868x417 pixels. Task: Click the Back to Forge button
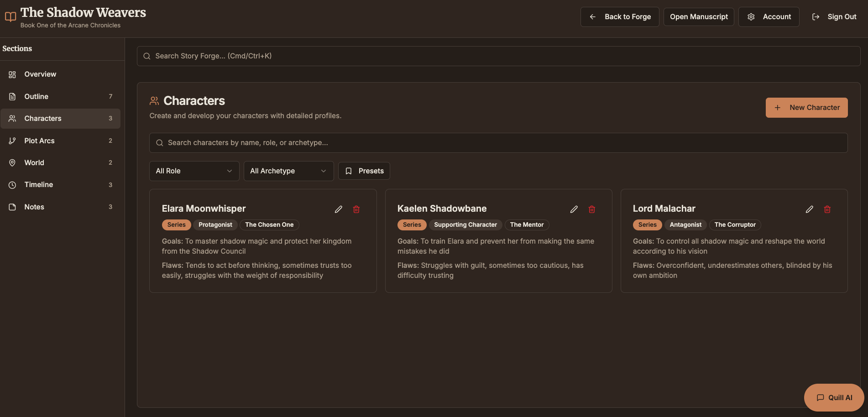point(620,17)
